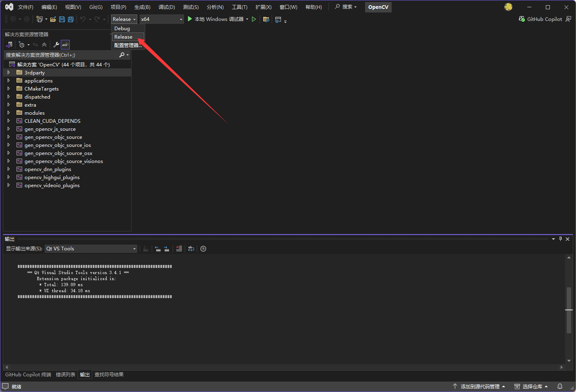Open the output source Qt VS Tools dropdown
This screenshot has height=392, width=576.
[91, 249]
